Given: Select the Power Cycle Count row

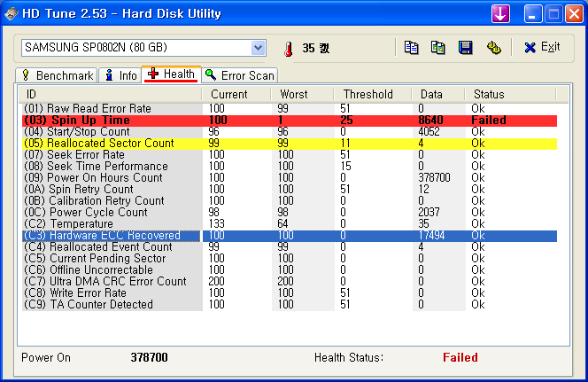Looking at the screenshot, I should [290, 212].
